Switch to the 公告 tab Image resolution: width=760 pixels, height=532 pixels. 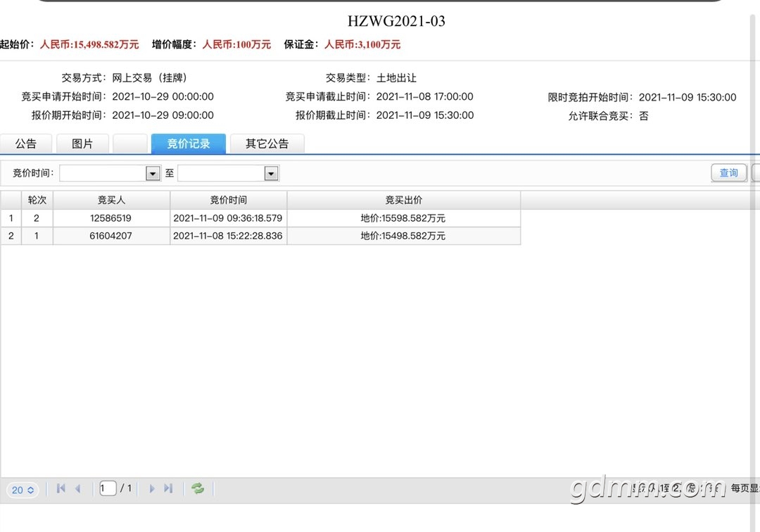pyautogui.click(x=26, y=144)
